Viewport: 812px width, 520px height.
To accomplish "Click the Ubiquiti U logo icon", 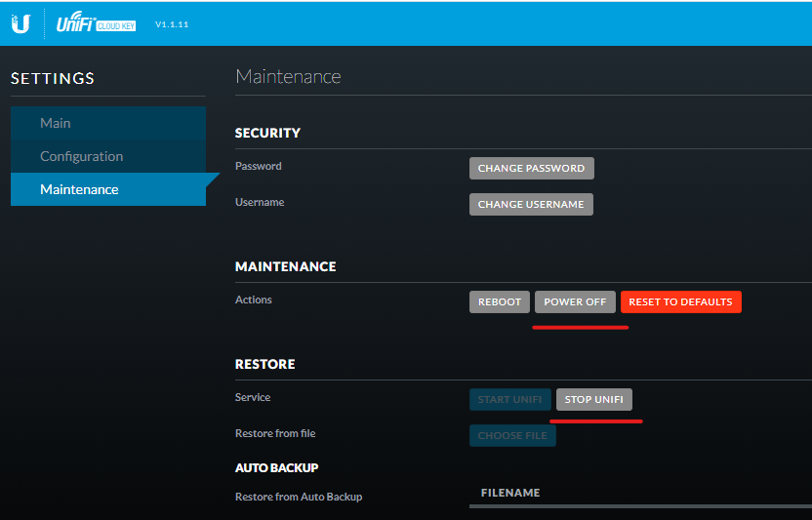I will pos(20,23).
